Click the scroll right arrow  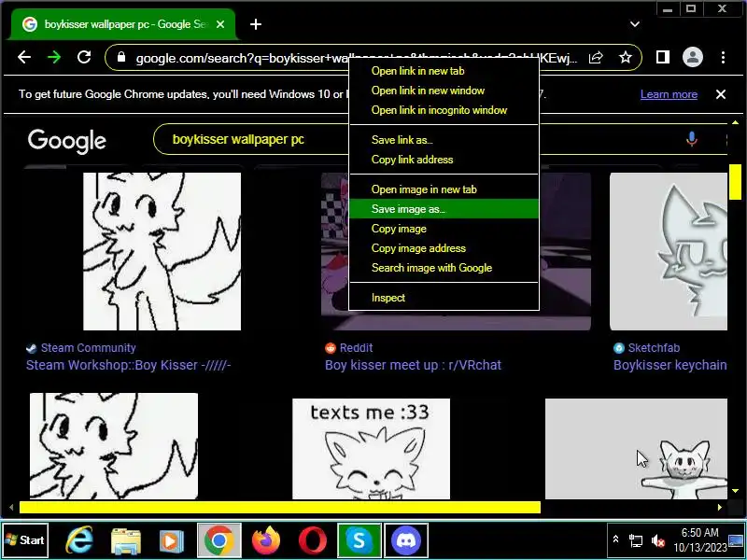click(x=720, y=508)
